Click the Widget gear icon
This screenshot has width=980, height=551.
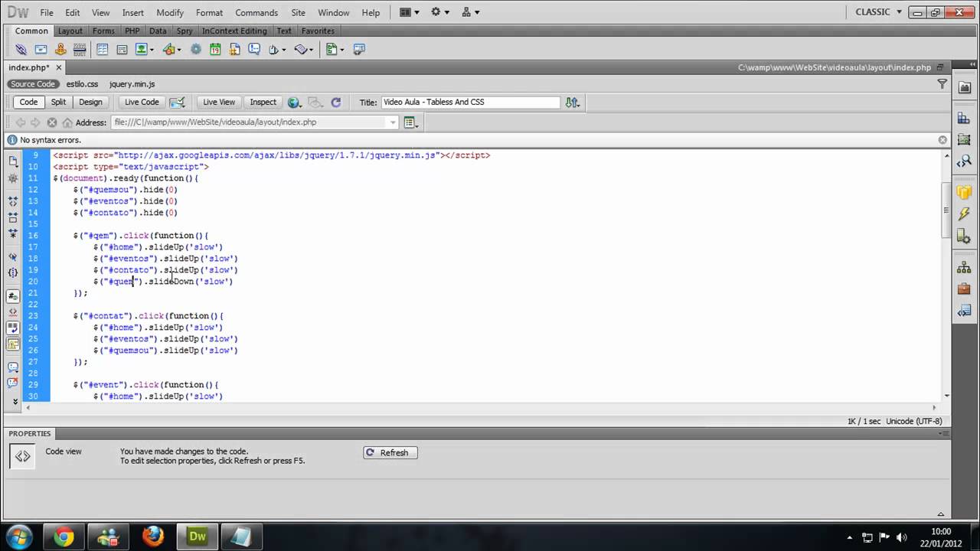click(x=196, y=49)
